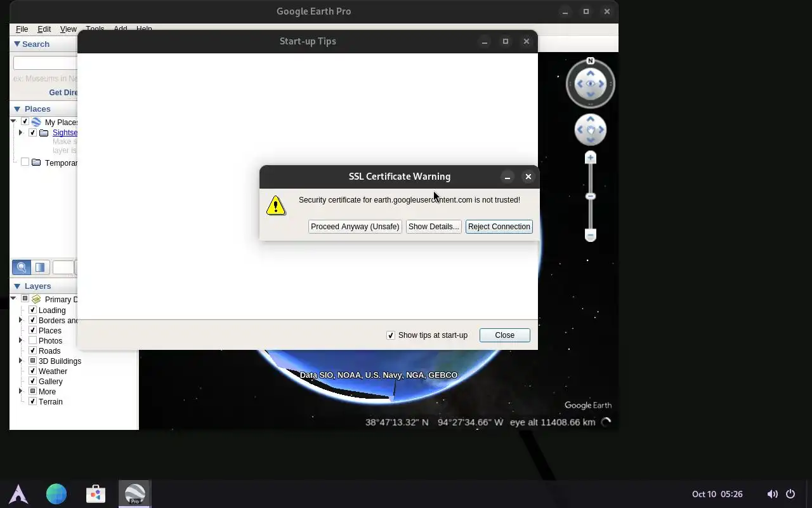Viewport: 812px width, 508px height.
Task: Toggle the Terrain layer checkbox
Action: [x=32, y=402]
